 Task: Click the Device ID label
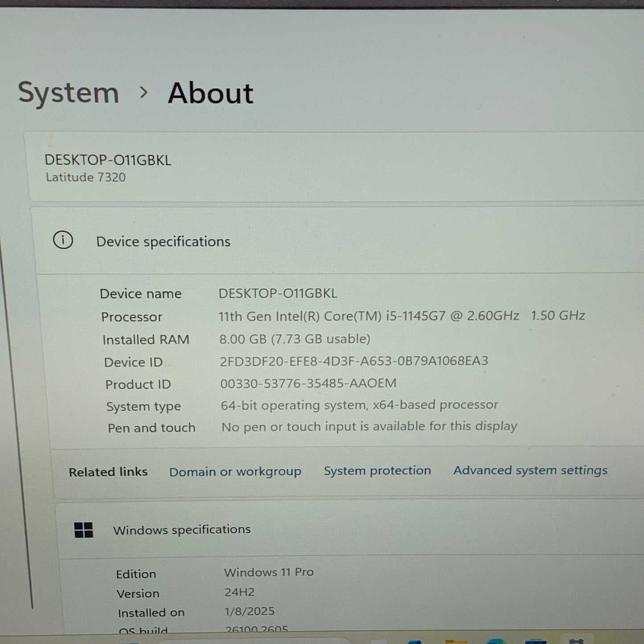click(x=133, y=362)
